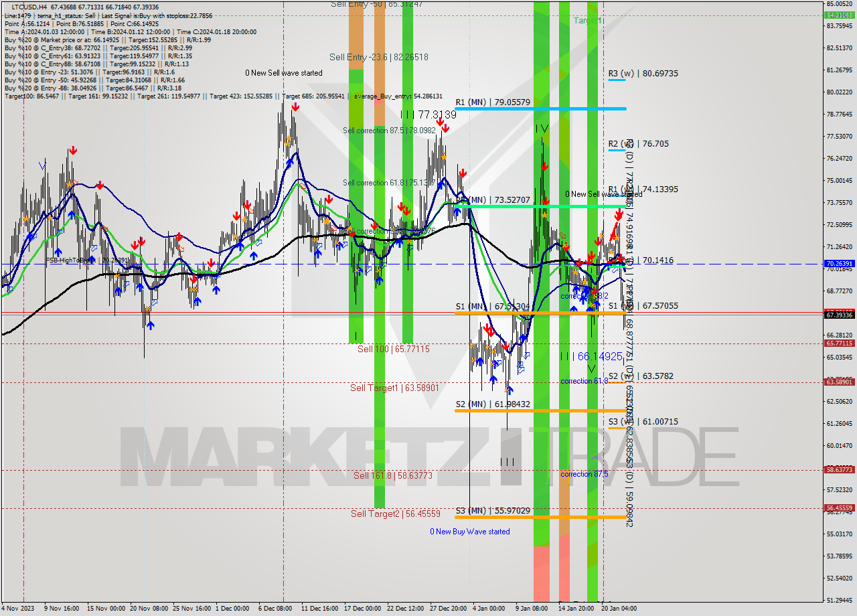Screen dimensions: 857x616
Task: Click the '20 Jan 04:00' time label
Action: [x=619, y=609]
